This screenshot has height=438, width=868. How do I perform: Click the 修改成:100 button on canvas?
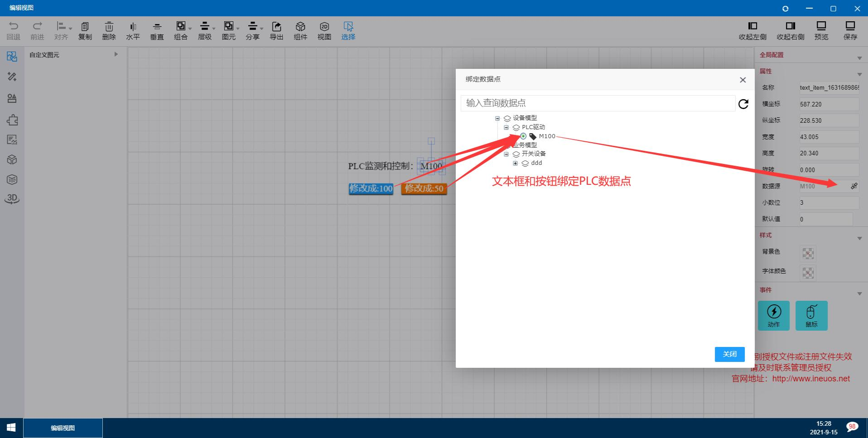[371, 188]
